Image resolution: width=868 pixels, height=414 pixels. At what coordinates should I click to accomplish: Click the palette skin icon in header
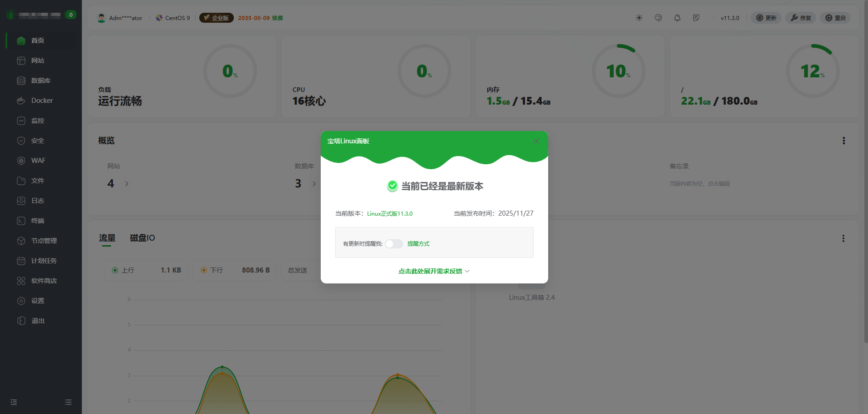point(658,18)
